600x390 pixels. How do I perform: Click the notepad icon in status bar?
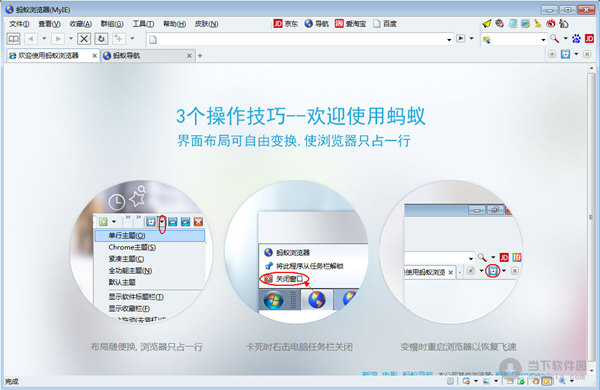click(x=451, y=381)
